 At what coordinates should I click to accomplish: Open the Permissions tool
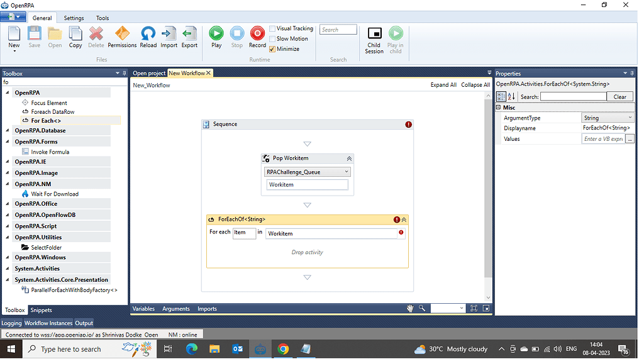tap(122, 35)
